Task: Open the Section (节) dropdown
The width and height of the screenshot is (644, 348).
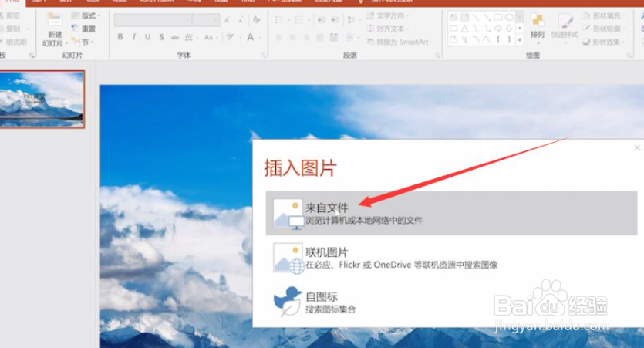Action: (83, 42)
